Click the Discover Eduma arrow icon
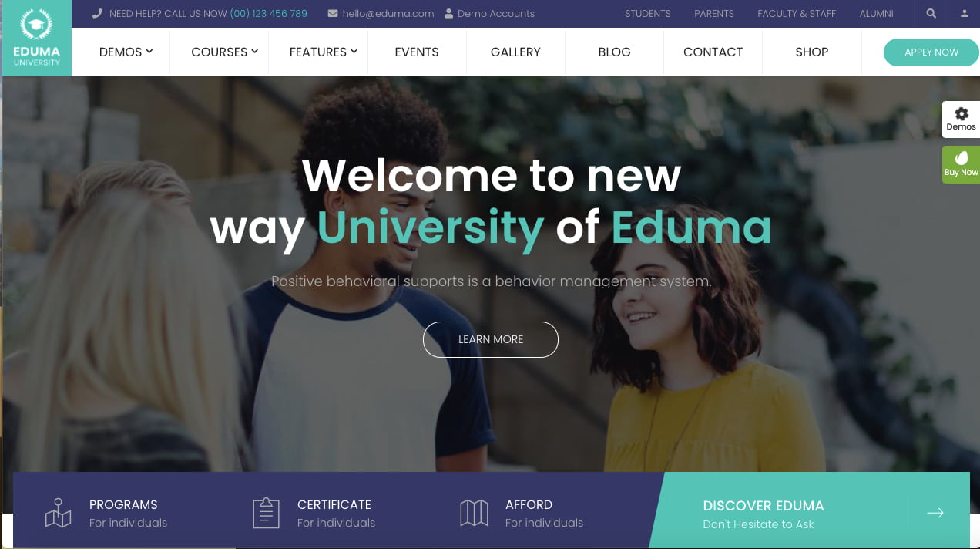 point(935,513)
